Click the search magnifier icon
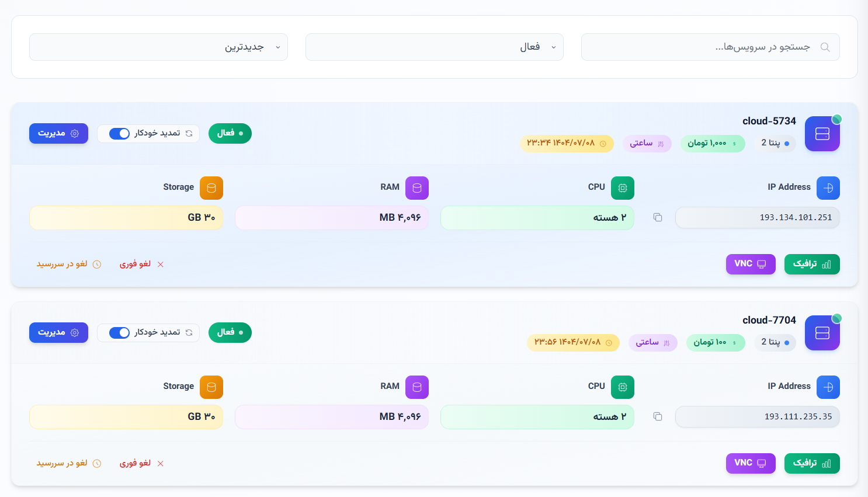The width and height of the screenshot is (868, 497). (x=825, y=47)
